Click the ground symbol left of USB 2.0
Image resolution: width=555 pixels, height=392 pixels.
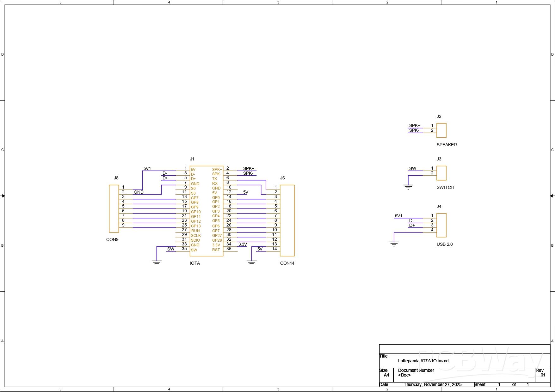point(394,244)
